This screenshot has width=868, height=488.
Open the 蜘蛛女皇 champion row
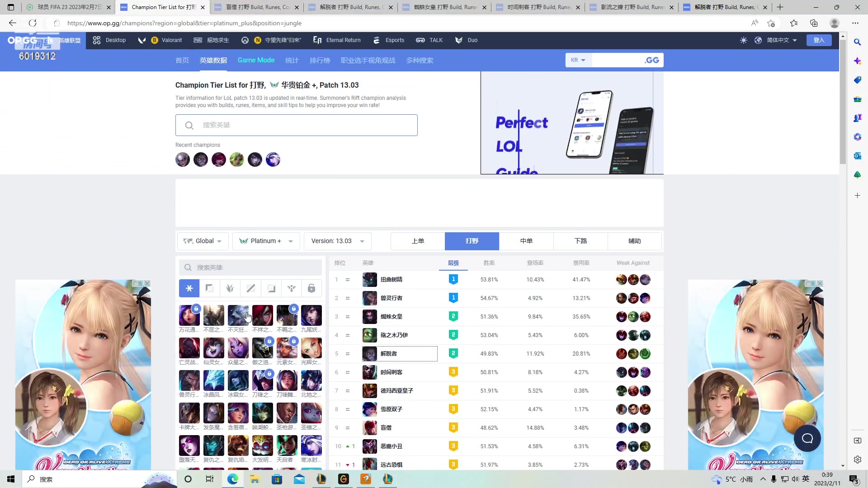[x=496, y=317]
